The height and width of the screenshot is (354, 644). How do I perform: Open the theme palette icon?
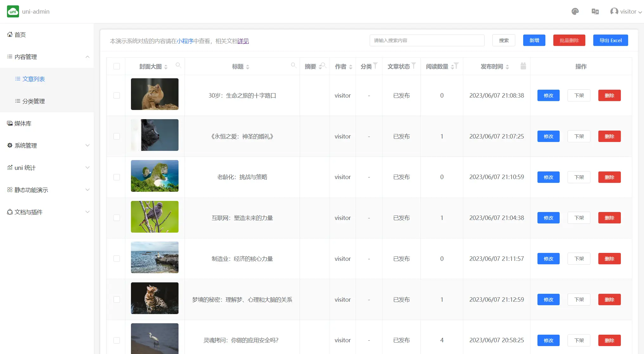click(x=575, y=11)
